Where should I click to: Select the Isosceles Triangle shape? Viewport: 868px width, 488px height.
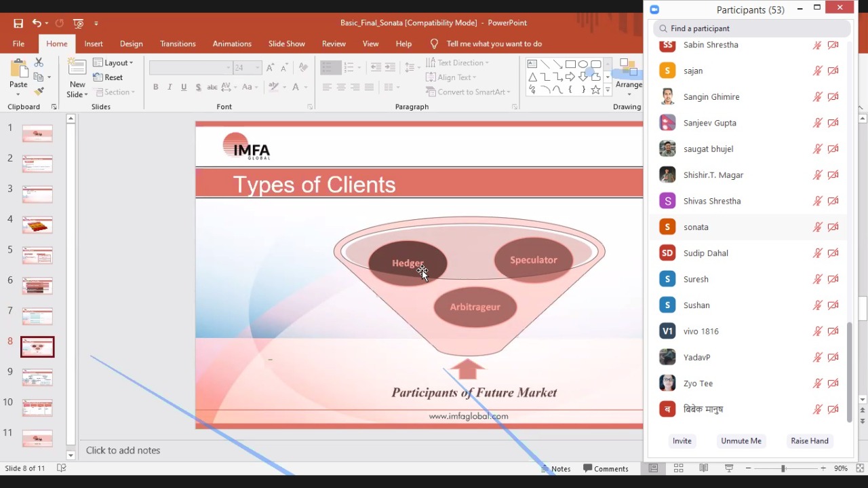(532, 77)
